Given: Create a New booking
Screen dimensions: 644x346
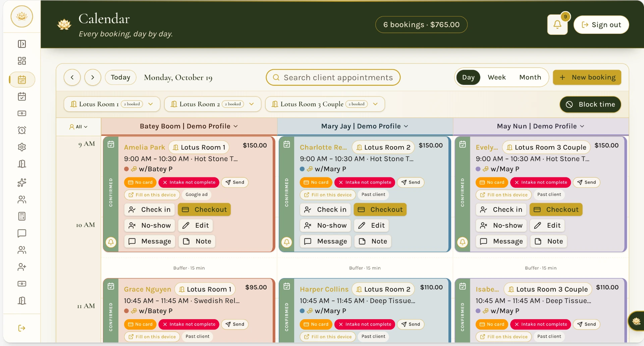Looking at the screenshot, I should click(587, 77).
